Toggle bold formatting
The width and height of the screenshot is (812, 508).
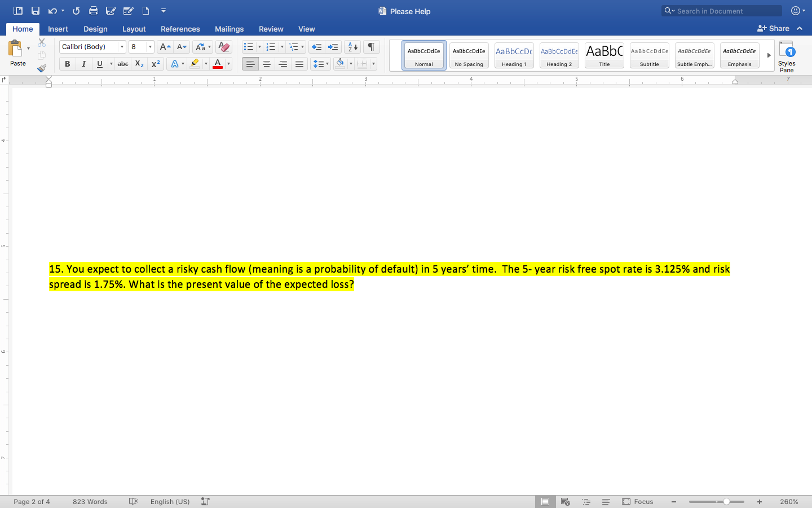67,63
